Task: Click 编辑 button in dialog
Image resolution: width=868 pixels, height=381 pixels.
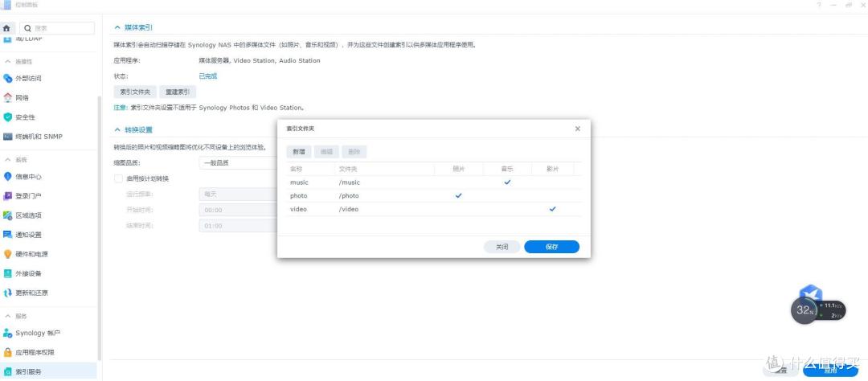Action: pos(326,152)
